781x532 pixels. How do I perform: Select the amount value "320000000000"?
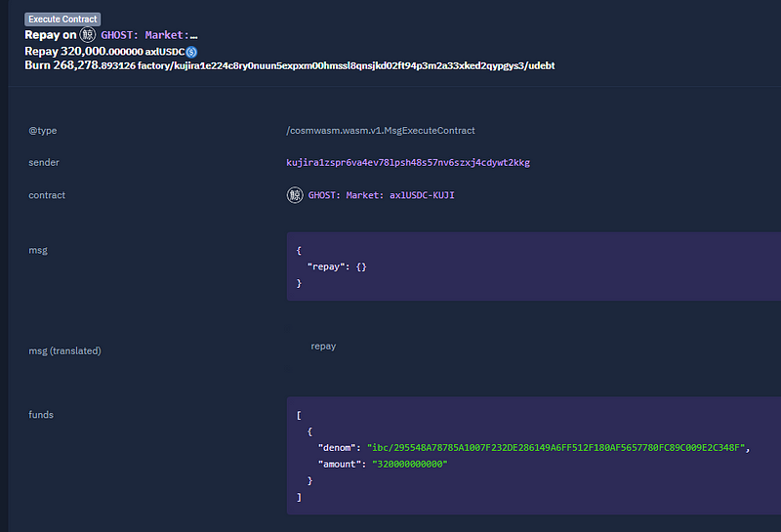click(409, 464)
